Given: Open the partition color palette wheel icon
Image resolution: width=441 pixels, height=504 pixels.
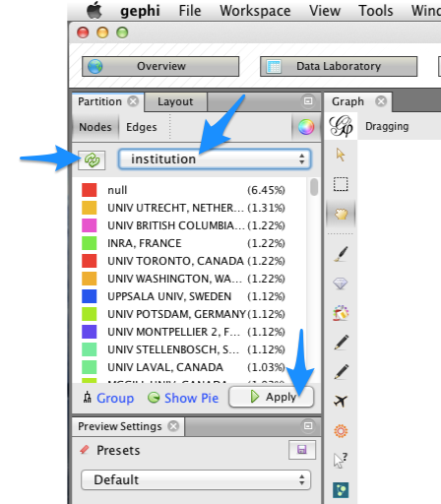Looking at the screenshot, I should click(x=306, y=127).
